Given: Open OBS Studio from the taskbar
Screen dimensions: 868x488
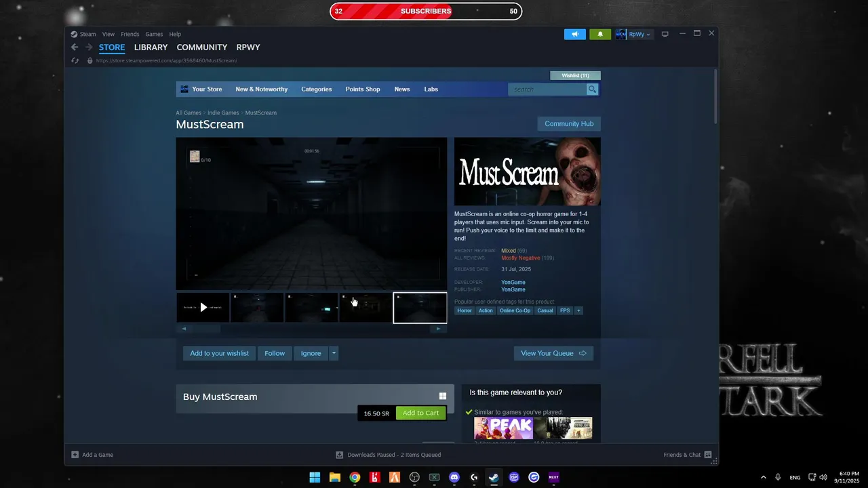Looking at the screenshot, I should point(414,477).
